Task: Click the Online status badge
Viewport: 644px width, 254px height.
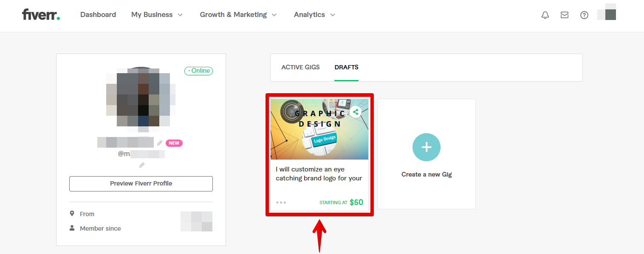Action: 198,71
